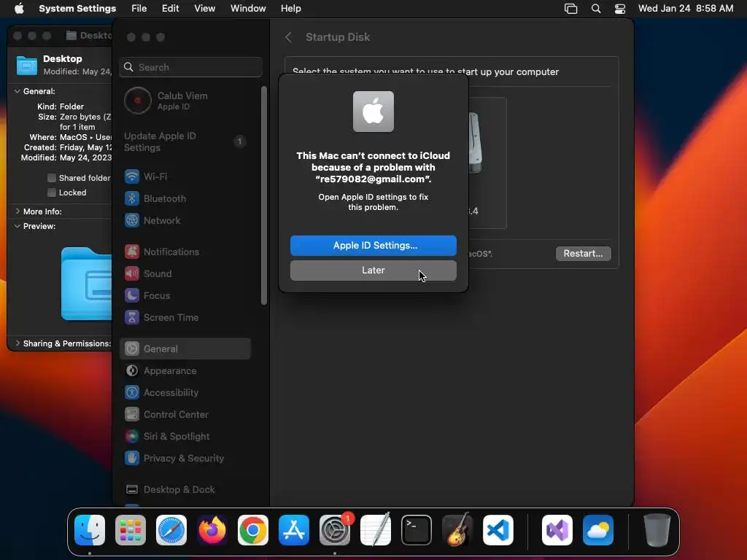Click the date and time in menu bar
747x560 pixels.
(x=686, y=9)
